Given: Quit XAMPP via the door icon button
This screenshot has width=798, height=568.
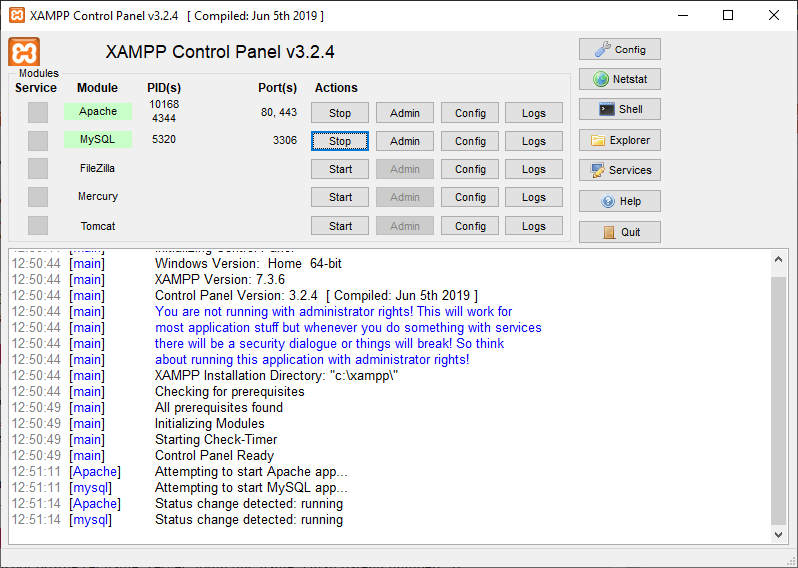Looking at the screenshot, I should [620, 232].
